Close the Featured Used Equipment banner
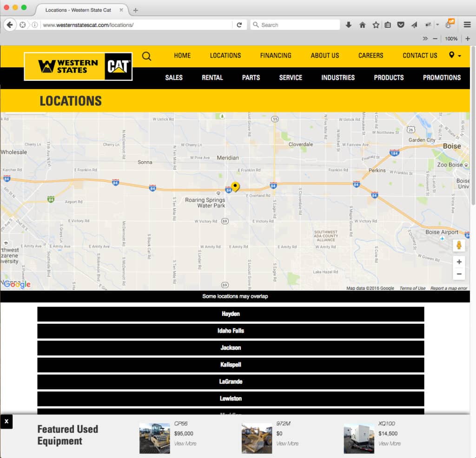476x458 pixels. (x=7, y=421)
